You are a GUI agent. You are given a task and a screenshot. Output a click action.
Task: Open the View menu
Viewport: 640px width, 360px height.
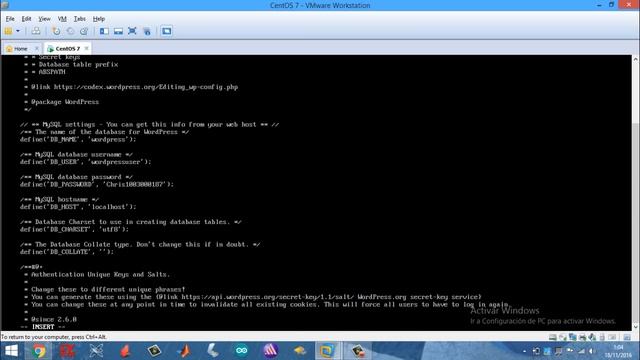(44, 19)
